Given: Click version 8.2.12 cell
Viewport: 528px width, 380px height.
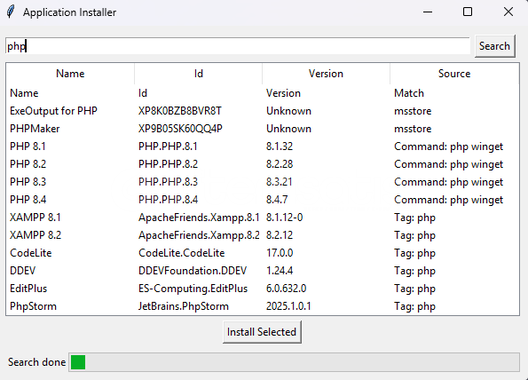Looking at the screenshot, I should click(x=279, y=235).
